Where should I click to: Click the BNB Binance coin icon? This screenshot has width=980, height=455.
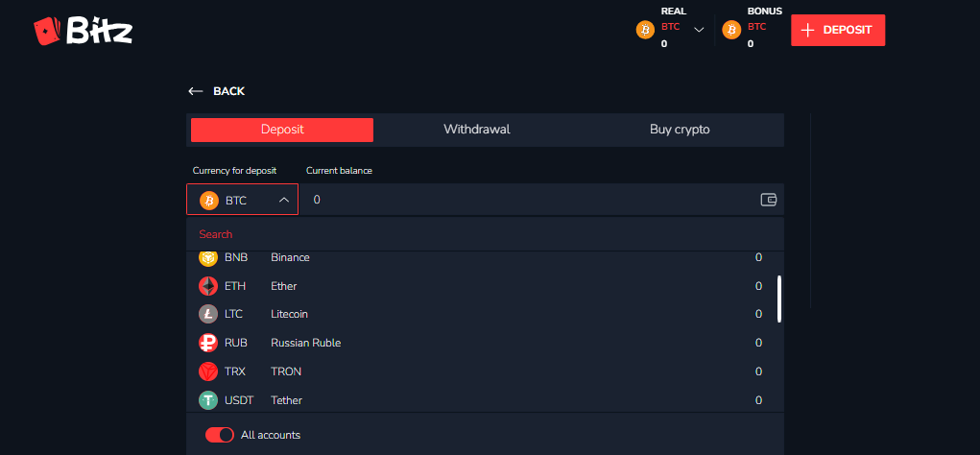[208, 257]
